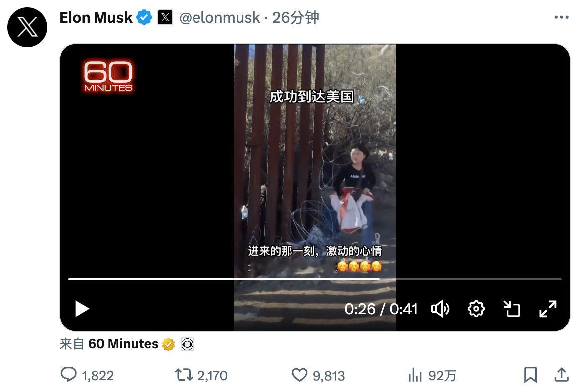Share the tweet via upload icon

[562, 375]
